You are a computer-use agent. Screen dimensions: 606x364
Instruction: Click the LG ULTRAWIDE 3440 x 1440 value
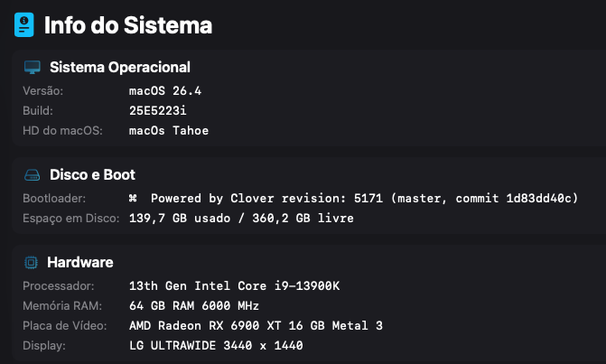(x=216, y=345)
